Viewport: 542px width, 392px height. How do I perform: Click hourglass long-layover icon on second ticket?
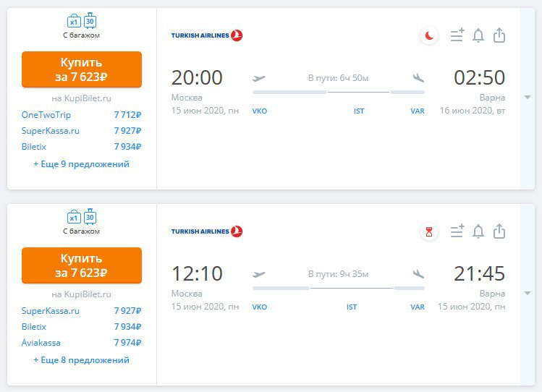click(429, 231)
